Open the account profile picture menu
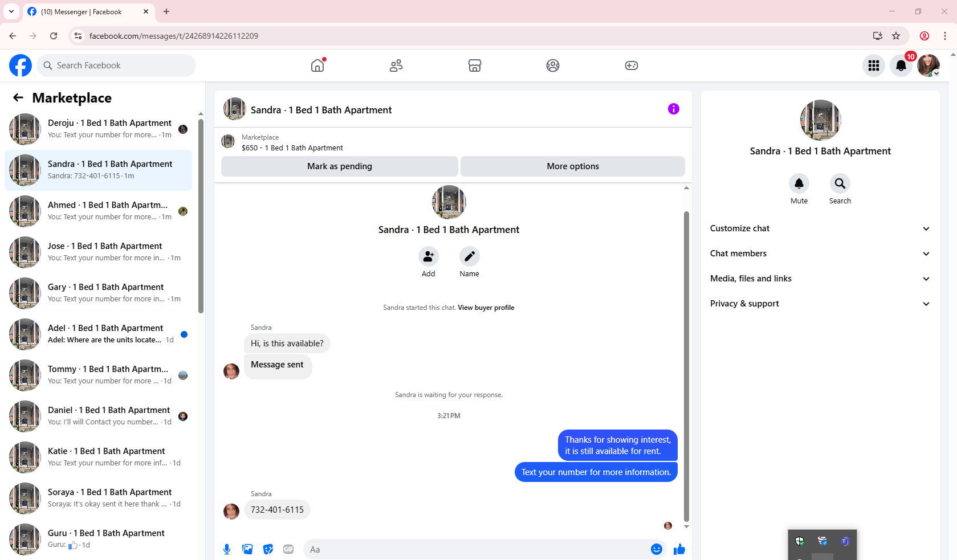Viewport: 957px width, 560px height. [x=929, y=66]
